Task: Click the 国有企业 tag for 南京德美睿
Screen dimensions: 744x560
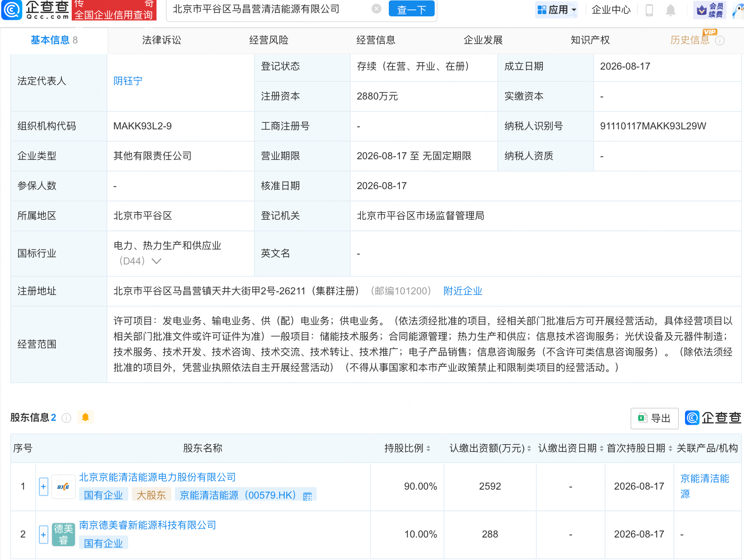Action: point(103,543)
